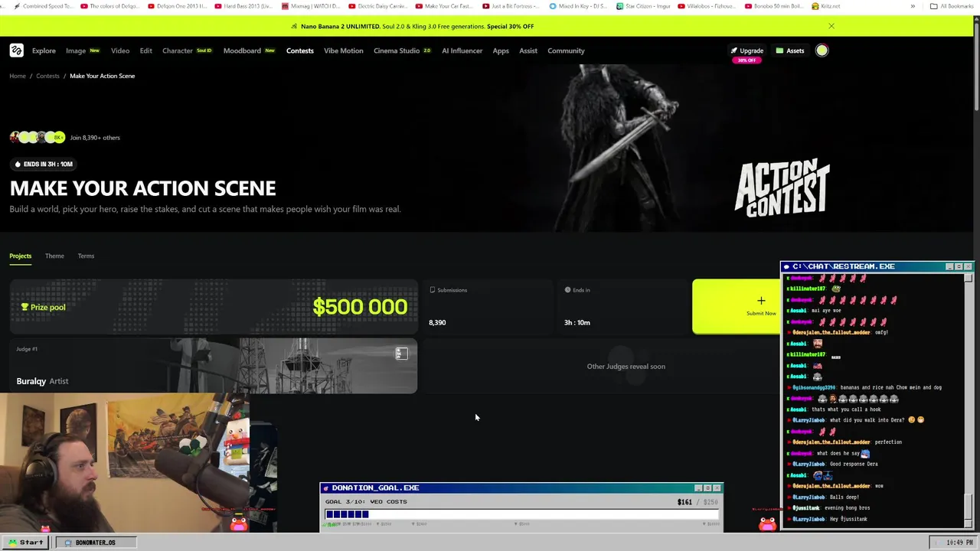Click the BONGWATER_OS taskbar item

tap(95, 542)
